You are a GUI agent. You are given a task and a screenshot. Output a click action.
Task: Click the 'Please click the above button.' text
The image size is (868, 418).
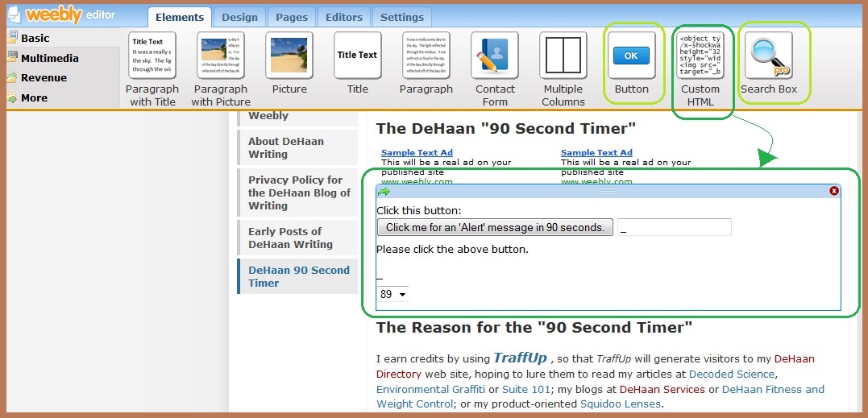pyautogui.click(x=453, y=250)
